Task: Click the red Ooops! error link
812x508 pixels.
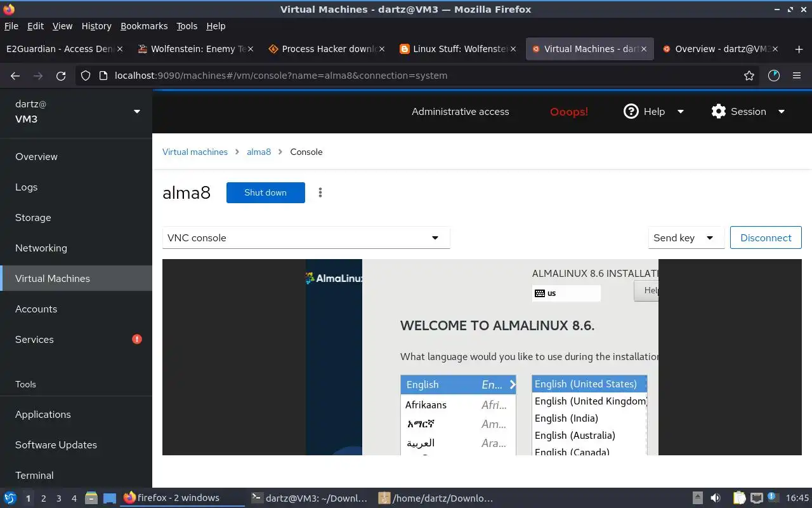Action: pyautogui.click(x=569, y=111)
